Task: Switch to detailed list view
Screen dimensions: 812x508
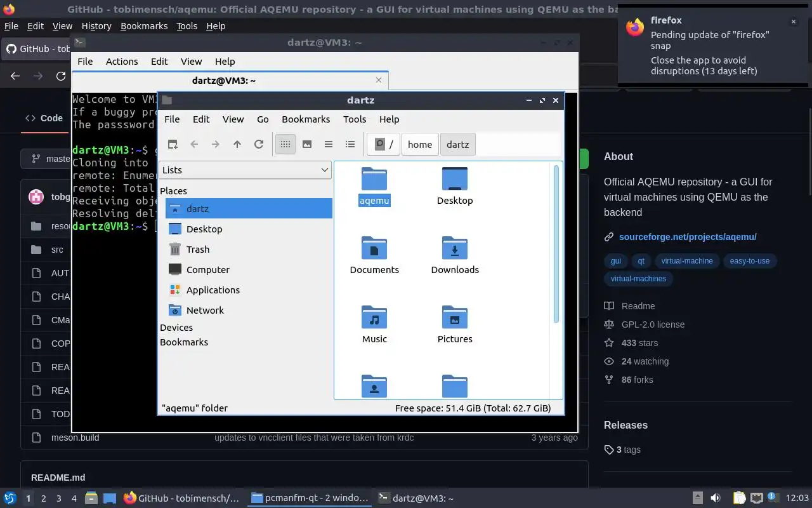Action: point(350,144)
